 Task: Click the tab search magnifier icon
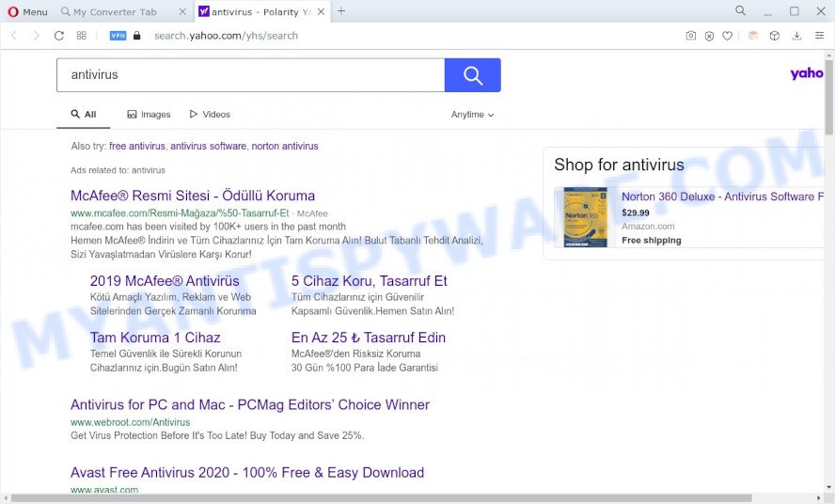click(740, 10)
